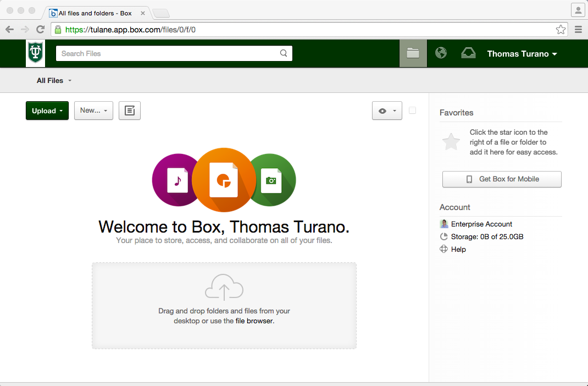Image resolution: width=588 pixels, height=386 pixels.
Task: Click the green photo file icon
Action: tap(271, 180)
